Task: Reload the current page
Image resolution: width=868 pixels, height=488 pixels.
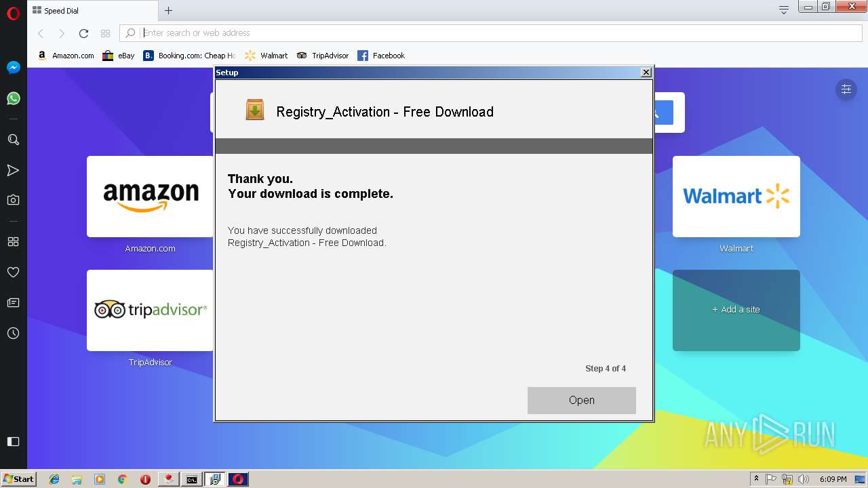Action: [83, 33]
